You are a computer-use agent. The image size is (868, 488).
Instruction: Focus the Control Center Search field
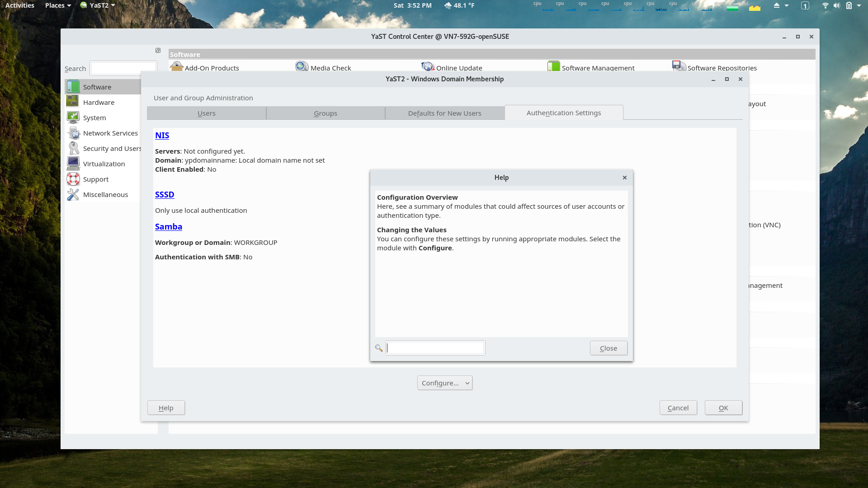point(123,68)
